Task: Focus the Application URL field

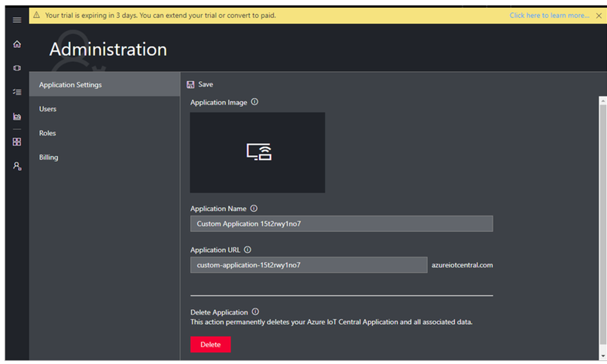Action: [x=309, y=265]
